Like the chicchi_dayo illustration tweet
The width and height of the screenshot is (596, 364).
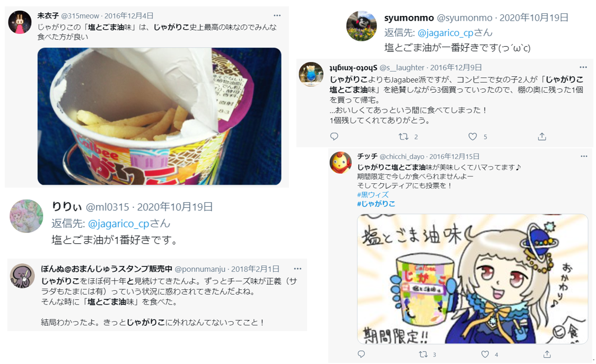click(x=485, y=354)
